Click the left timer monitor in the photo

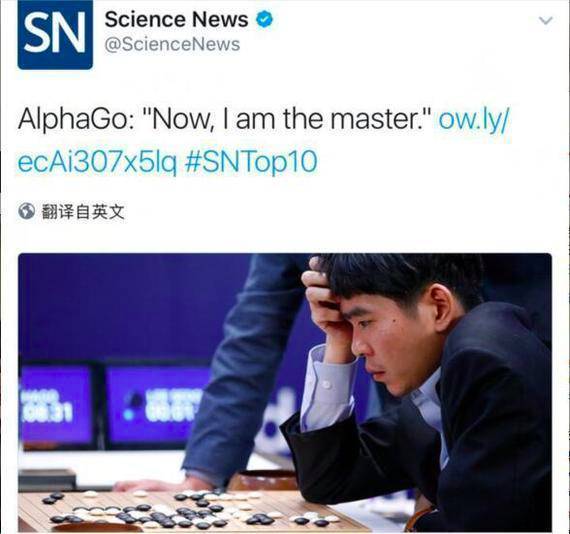click(56, 405)
